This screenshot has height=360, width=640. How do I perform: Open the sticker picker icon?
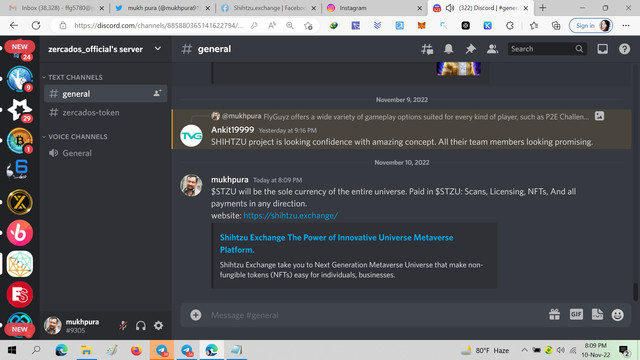tap(597, 314)
